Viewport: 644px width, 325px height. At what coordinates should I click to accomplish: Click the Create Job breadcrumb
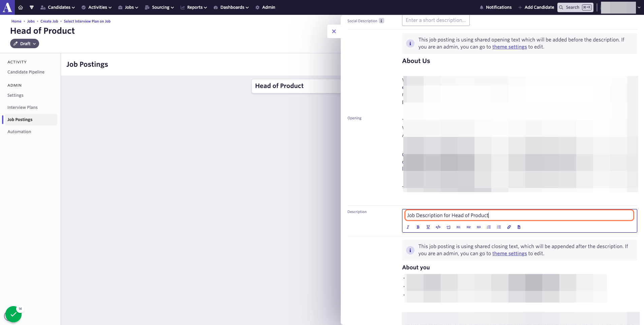pyautogui.click(x=49, y=21)
